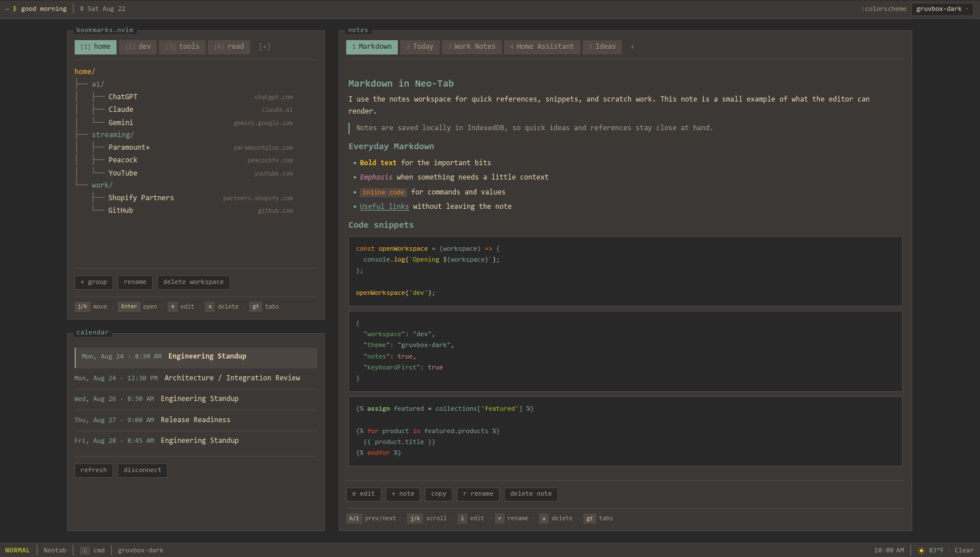
Task: Click the Neotab status bar label
Action: (x=55, y=550)
